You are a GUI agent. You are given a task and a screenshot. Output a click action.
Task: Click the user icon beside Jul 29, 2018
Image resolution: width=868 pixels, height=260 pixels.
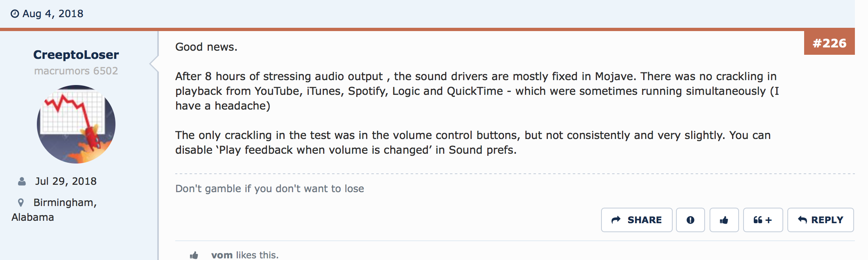coord(22,182)
